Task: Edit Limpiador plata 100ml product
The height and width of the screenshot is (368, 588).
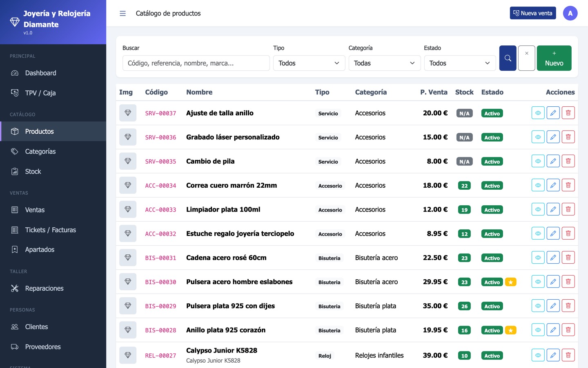Action: tap(553, 209)
